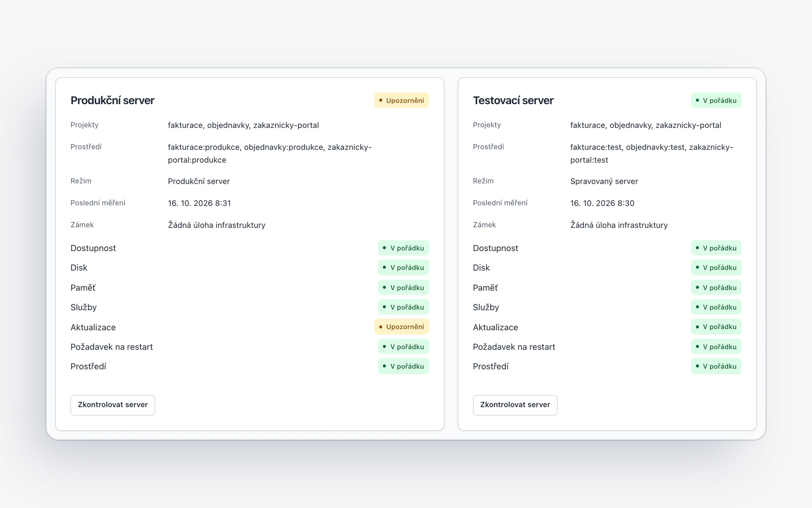Screen dimensions: 812x508
Task: Click the Testovací server Projekty value
Action: [x=645, y=125]
